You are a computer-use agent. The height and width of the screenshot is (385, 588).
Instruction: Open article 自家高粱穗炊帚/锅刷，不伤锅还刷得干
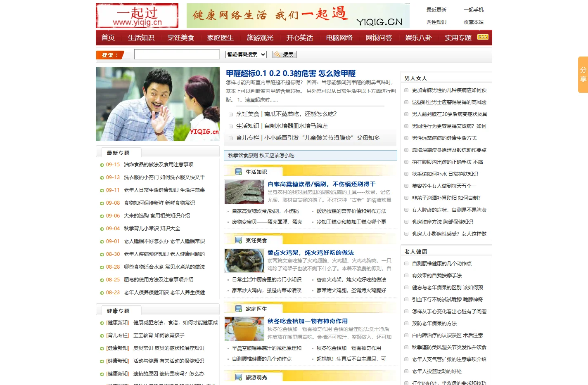coord(322,184)
